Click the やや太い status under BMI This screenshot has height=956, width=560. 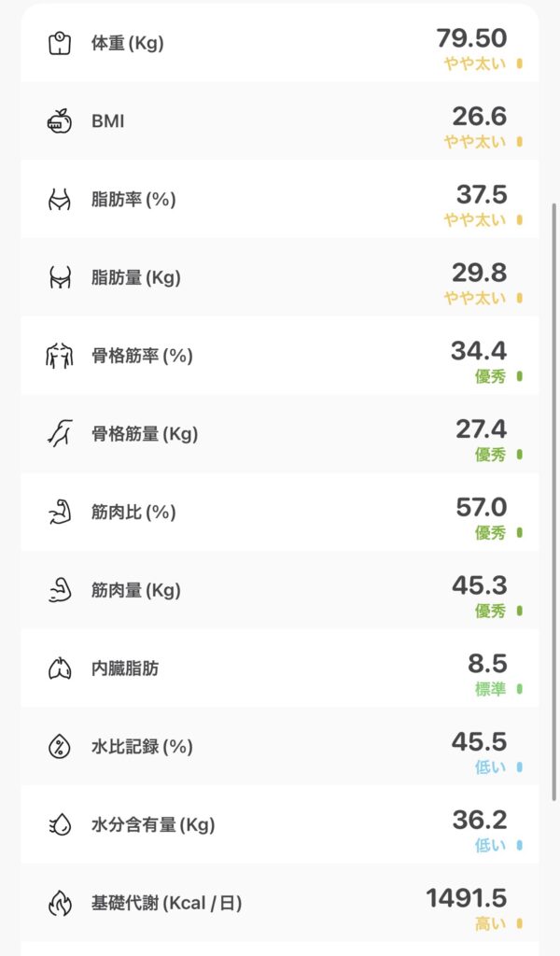(474, 142)
